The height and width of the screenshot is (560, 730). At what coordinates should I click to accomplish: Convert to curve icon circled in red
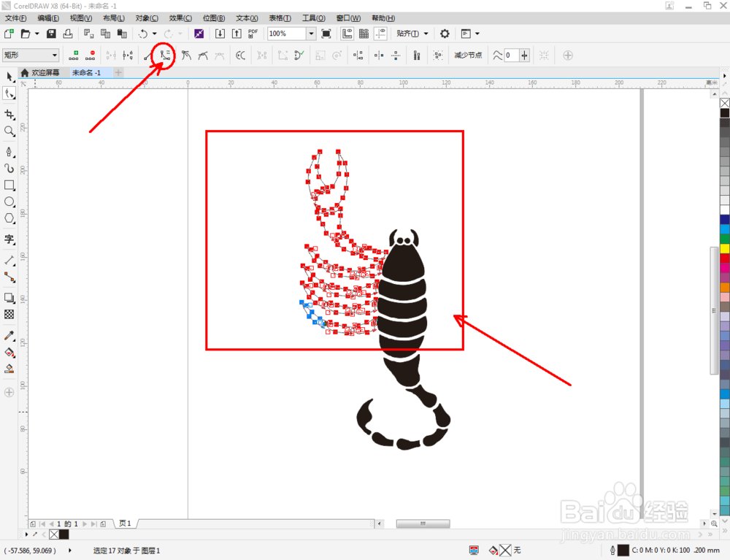pos(165,55)
